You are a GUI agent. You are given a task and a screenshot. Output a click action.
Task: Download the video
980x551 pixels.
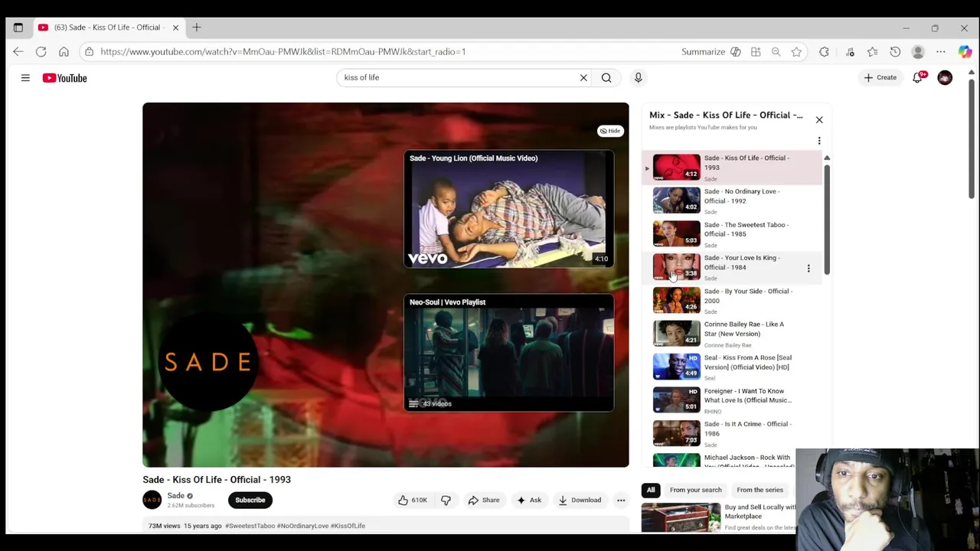580,500
